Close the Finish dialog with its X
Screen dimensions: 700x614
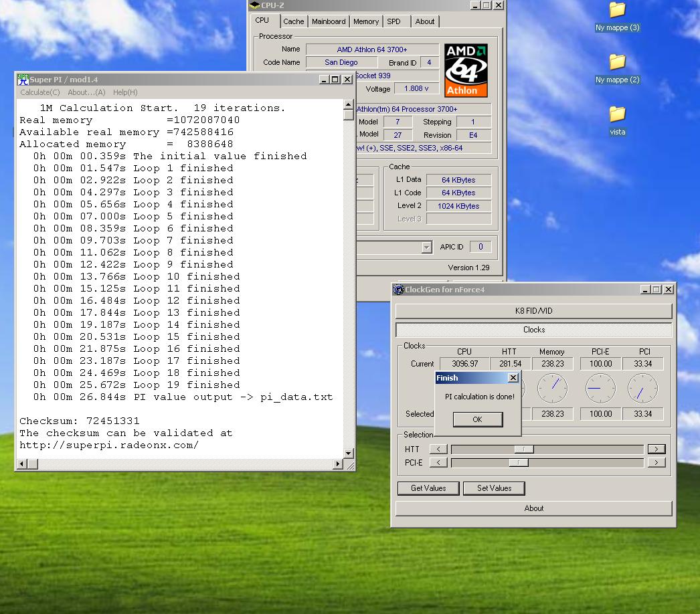513,377
